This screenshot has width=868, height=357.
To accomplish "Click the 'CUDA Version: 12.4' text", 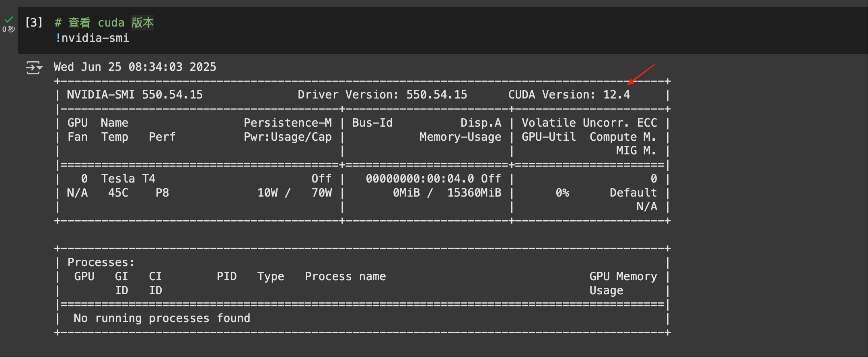I will (x=569, y=95).
